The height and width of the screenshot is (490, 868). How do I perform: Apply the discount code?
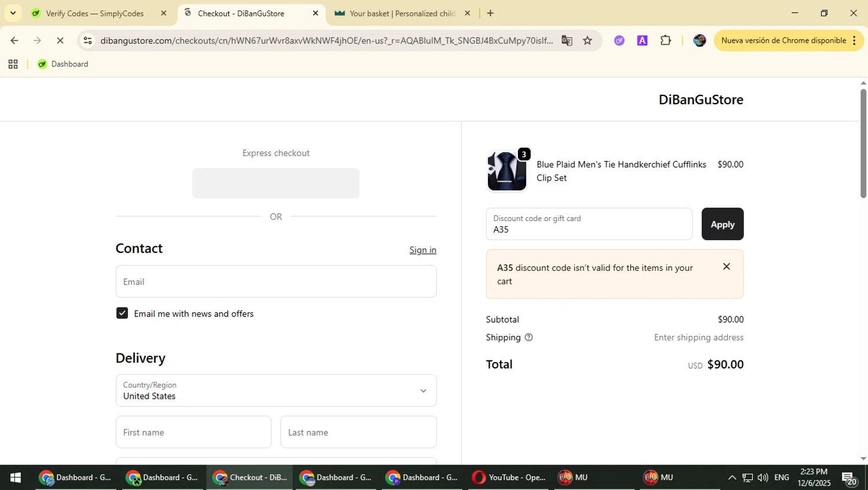point(723,224)
